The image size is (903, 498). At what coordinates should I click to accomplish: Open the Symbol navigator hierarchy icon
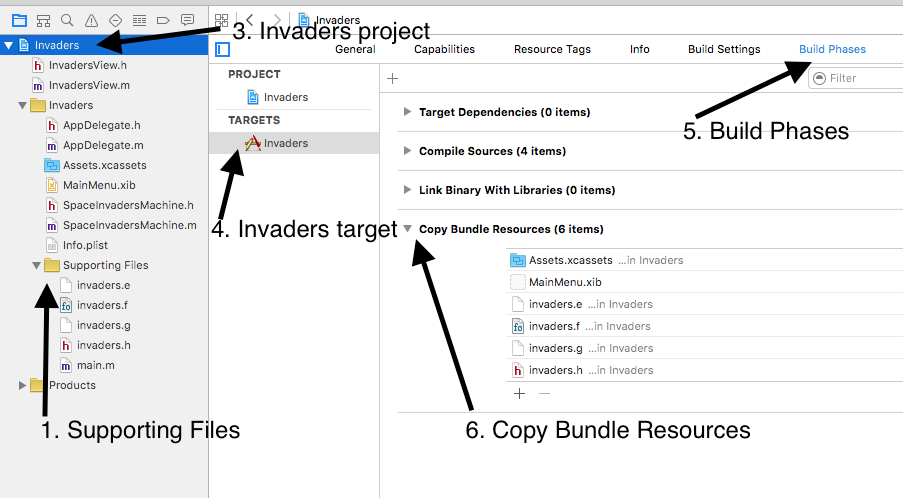(x=43, y=21)
